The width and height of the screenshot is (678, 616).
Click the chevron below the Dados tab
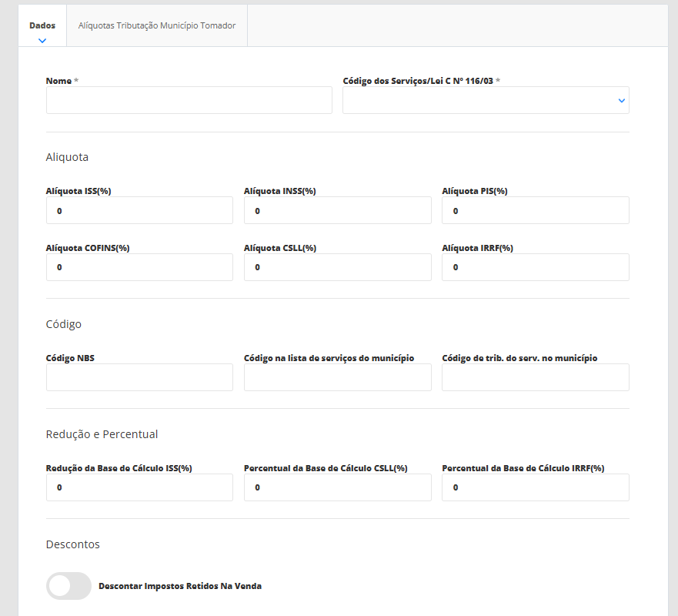(x=42, y=40)
